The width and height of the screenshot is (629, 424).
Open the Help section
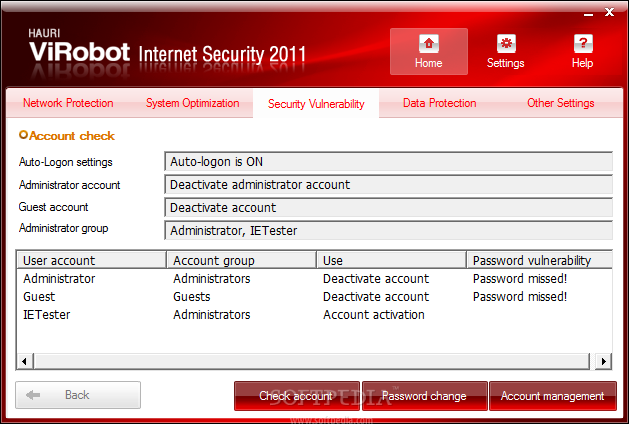tap(582, 51)
